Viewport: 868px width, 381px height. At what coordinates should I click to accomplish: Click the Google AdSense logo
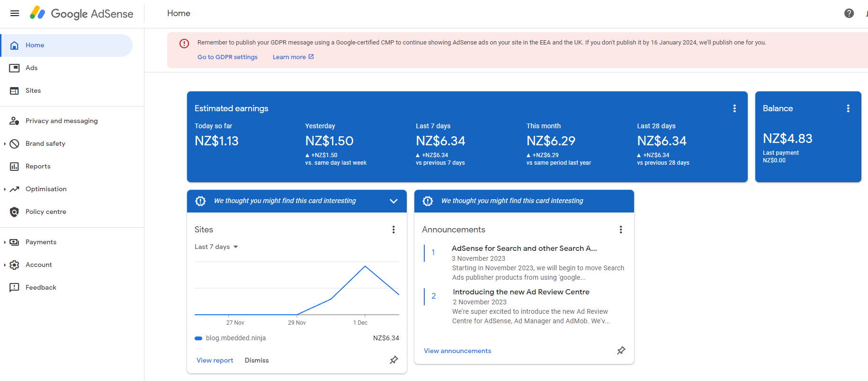(81, 13)
